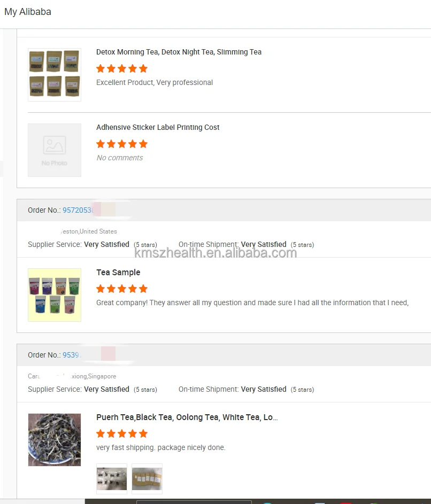The height and width of the screenshot is (504, 431).
Task: Open order number starting with 9572053
Action: click(x=78, y=210)
